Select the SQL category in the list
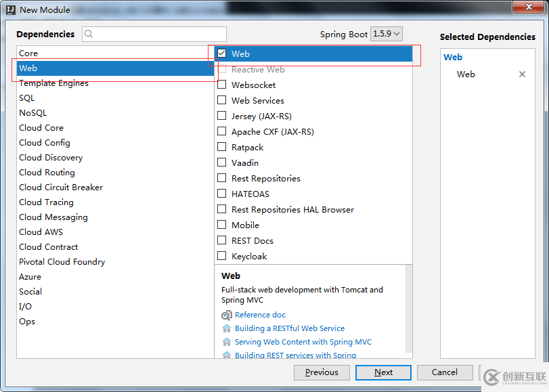Viewport: 549px width, 392px height. [27, 98]
